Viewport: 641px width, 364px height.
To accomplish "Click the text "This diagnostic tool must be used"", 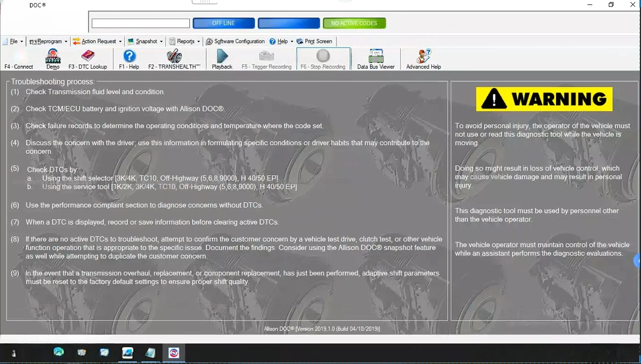I will point(537,215).
